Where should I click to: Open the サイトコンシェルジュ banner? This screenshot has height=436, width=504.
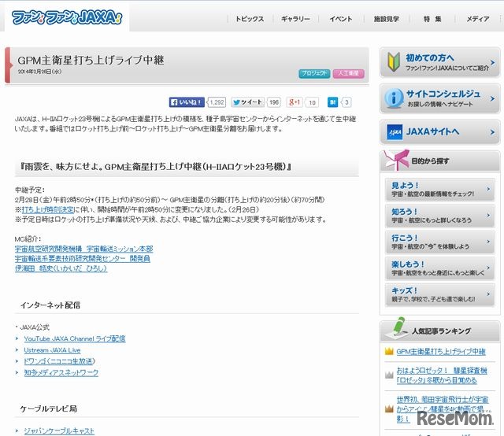click(439, 98)
